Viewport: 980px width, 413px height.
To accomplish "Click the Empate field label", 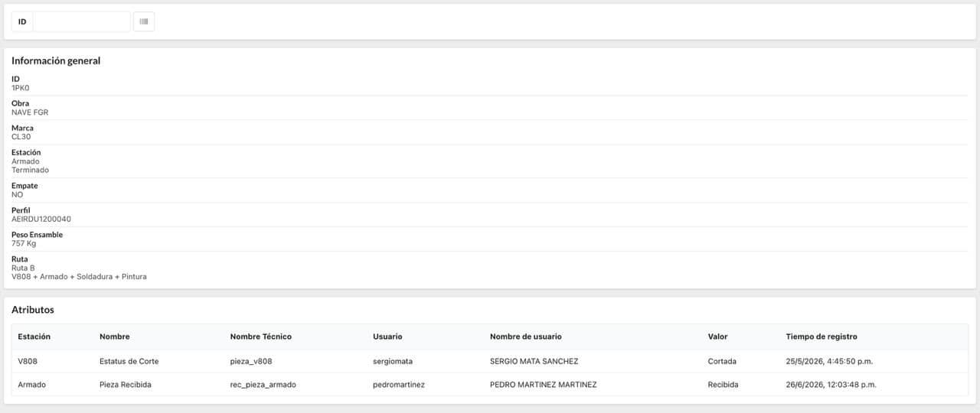I will click(24, 186).
